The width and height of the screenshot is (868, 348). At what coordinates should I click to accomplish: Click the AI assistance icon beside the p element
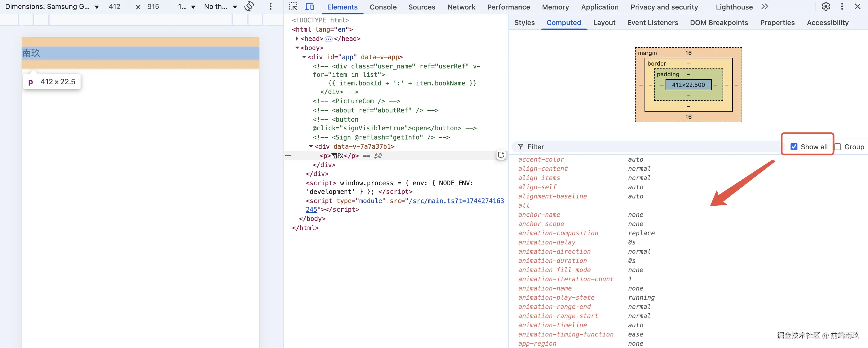tap(501, 155)
